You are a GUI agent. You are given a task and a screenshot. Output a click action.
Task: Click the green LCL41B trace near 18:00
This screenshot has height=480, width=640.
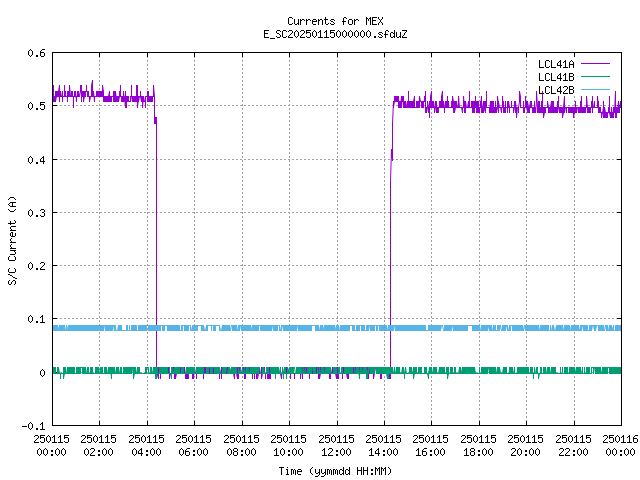pos(479,370)
